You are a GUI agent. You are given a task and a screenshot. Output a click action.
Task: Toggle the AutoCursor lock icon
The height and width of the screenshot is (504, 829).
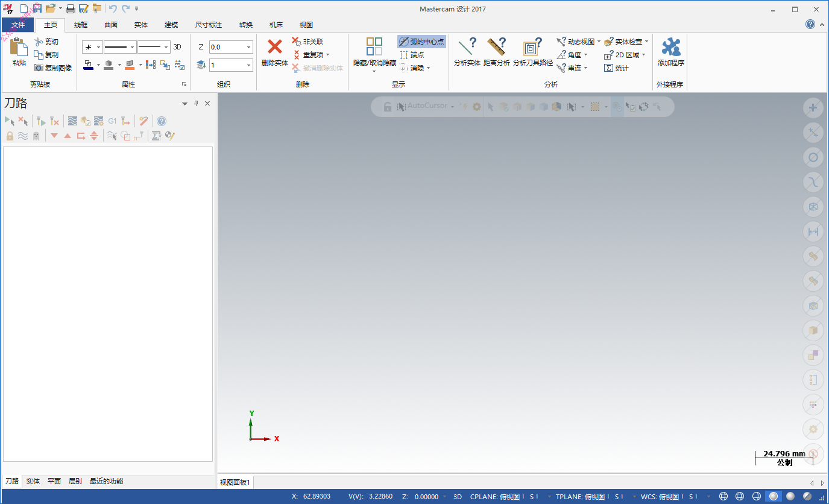[388, 107]
